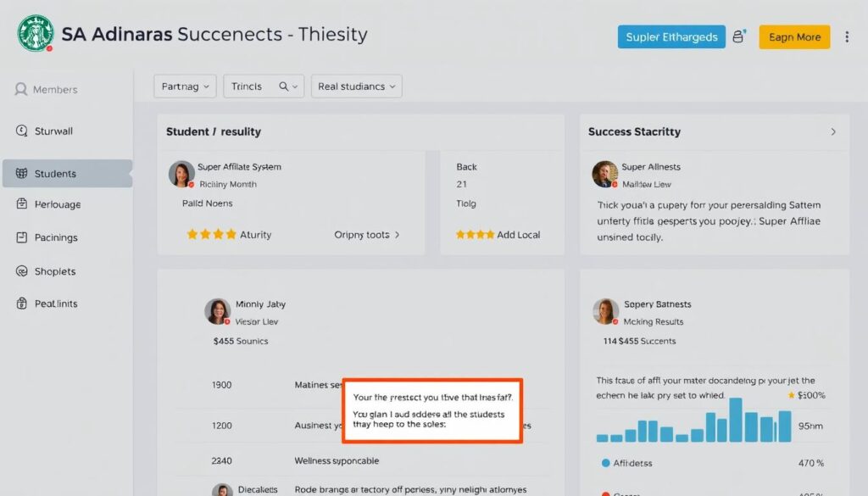Click the Super Affilate System name
This screenshot has width=868, height=496.
coord(239,167)
